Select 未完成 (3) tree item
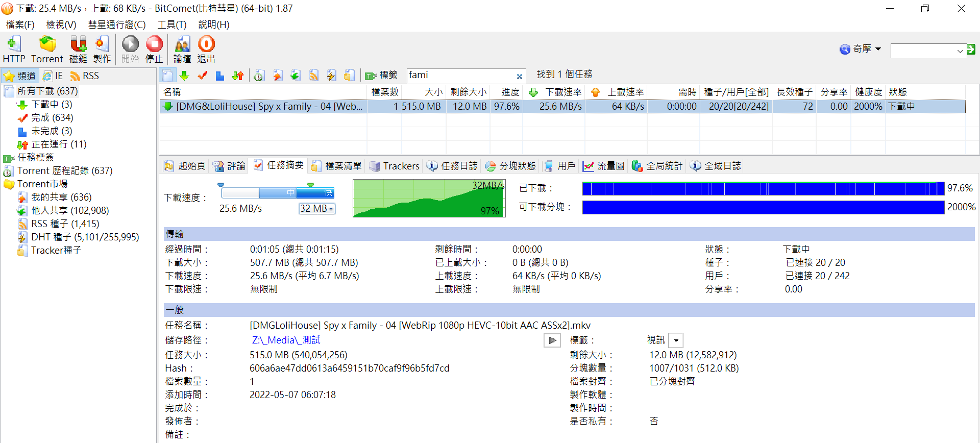Image resolution: width=980 pixels, height=443 pixels. pyautogui.click(x=52, y=131)
